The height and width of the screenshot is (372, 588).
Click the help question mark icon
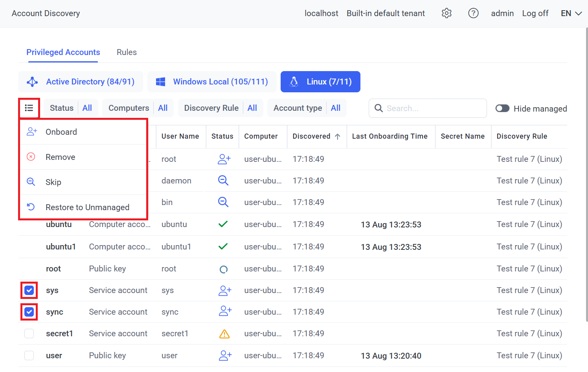point(473,13)
